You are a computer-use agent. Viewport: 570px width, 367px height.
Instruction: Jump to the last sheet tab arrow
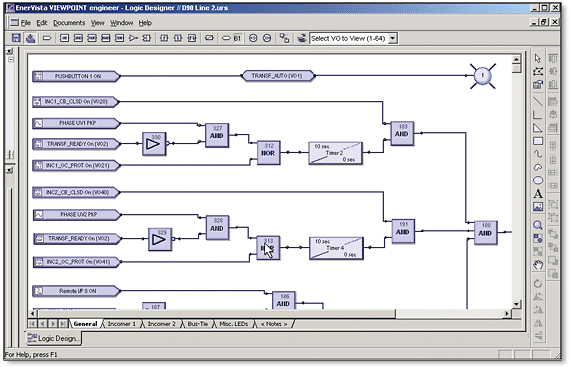tap(63, 323)
